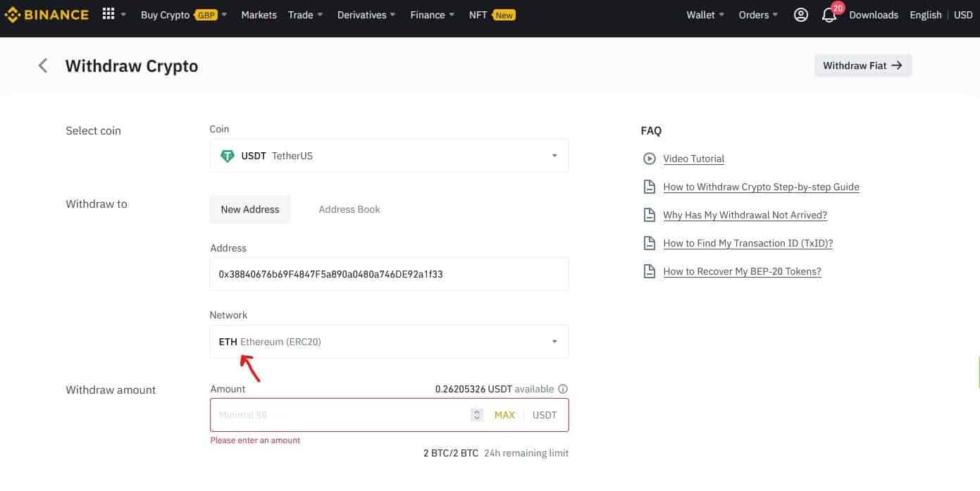The height and width of the screenshot is (491, 980).
Task: Open the Video Tutorial link
Action: (x=694, y=159)
